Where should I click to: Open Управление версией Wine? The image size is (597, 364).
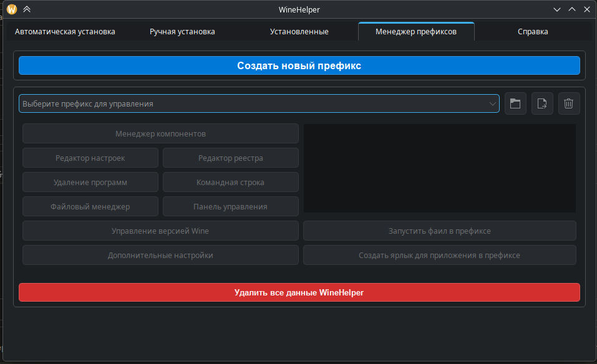tap(160, 231)
